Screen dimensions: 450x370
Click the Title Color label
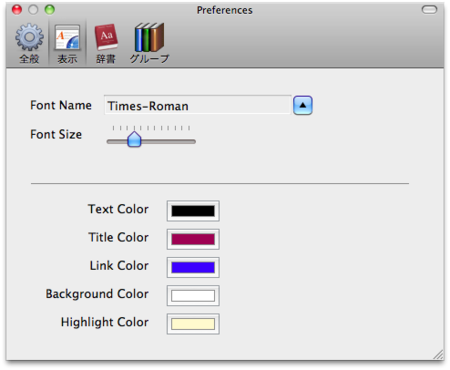click(118, 237)
